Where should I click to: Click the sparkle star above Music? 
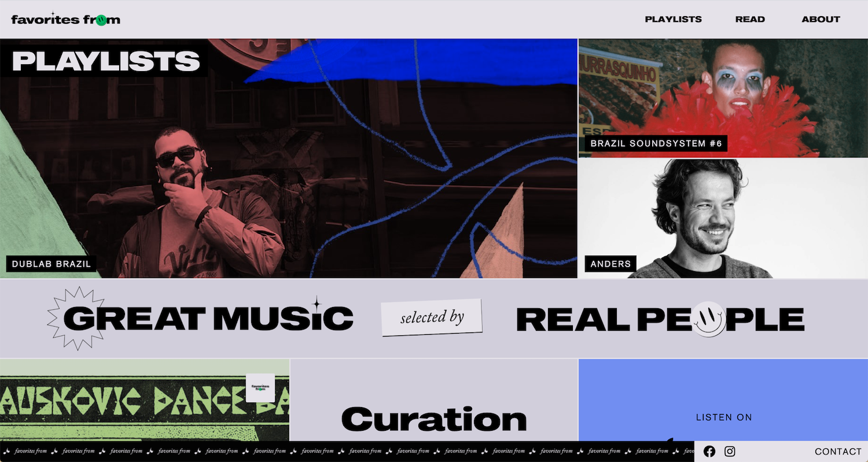click(x=316, y=303)
